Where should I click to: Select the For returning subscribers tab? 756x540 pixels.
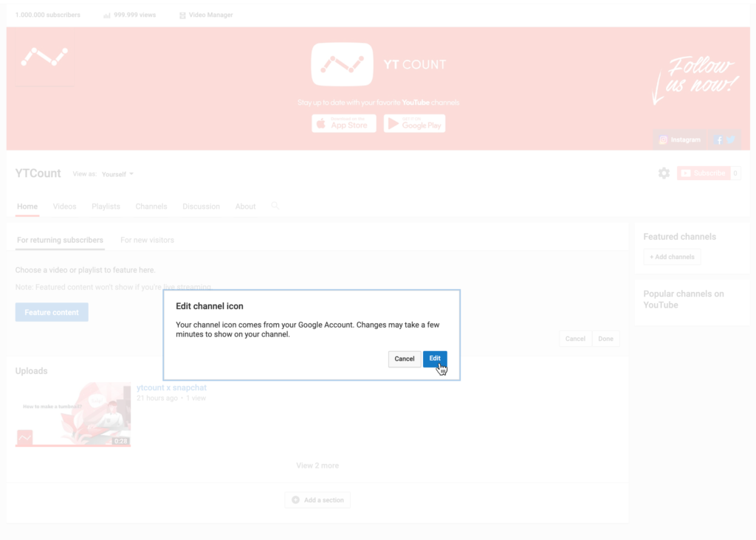pos(60,240)
